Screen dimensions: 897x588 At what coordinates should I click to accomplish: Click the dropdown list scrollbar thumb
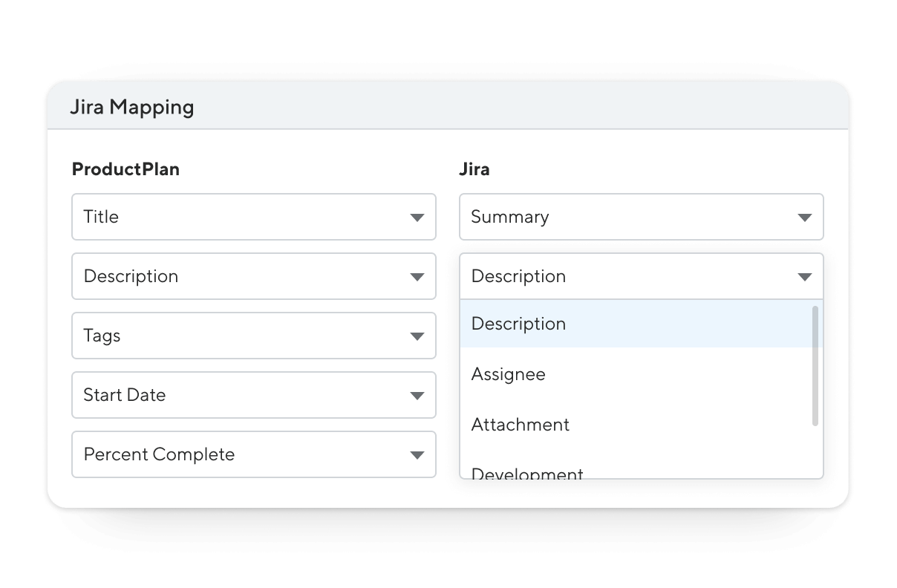[x=815, y=366]
